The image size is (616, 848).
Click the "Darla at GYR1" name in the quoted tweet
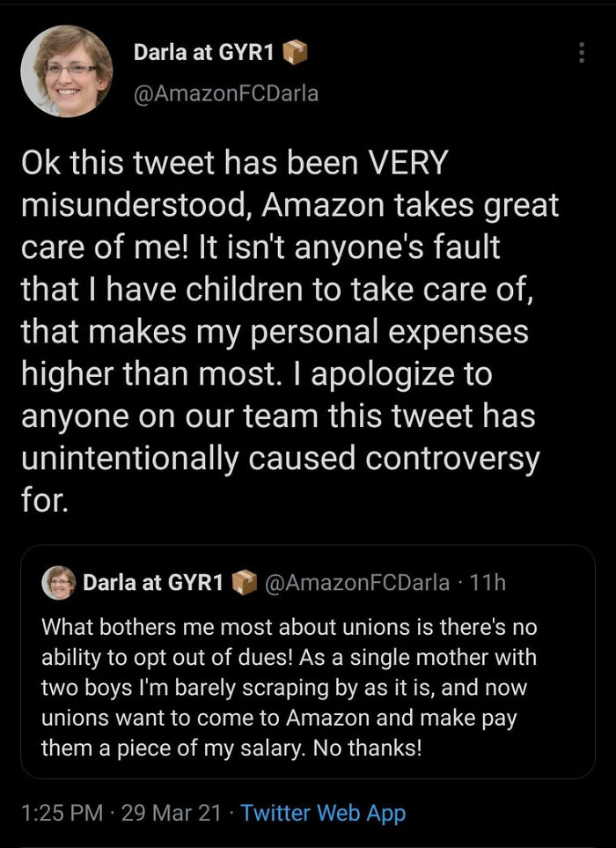click(x=152, y=582)
